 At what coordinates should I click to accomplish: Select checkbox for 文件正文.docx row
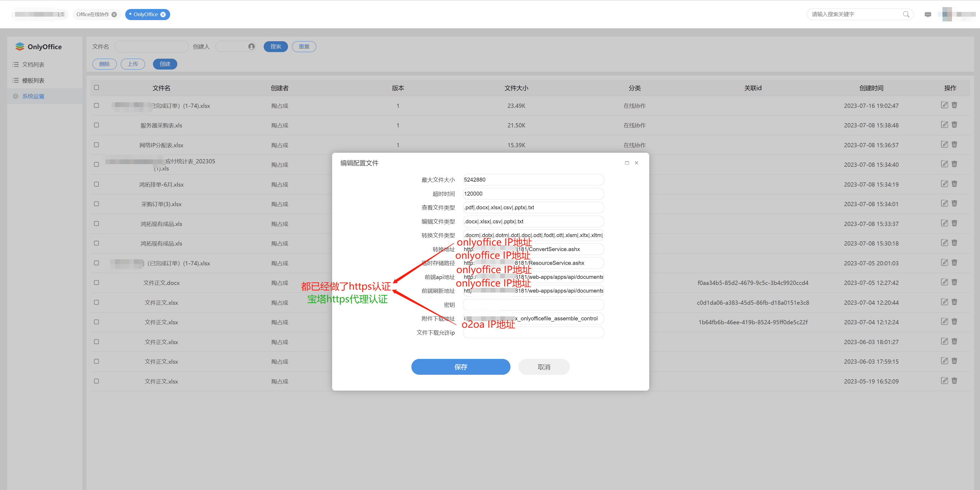pos(96,283)
